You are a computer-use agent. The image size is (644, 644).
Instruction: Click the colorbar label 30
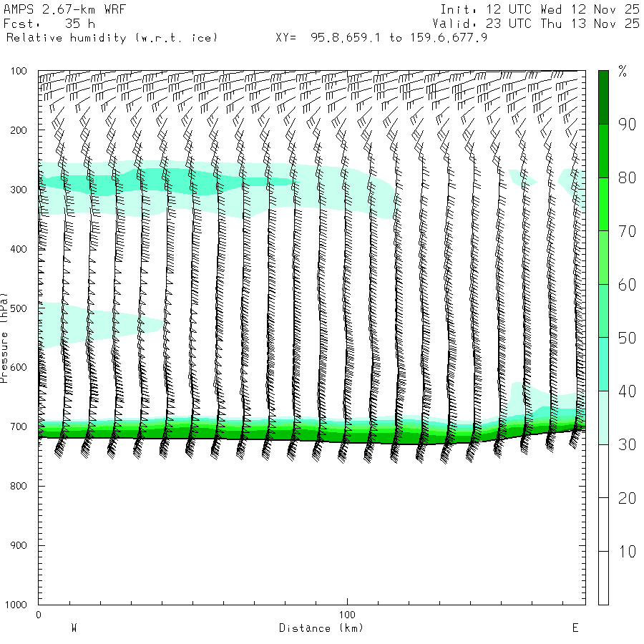[x=627, y=445]
